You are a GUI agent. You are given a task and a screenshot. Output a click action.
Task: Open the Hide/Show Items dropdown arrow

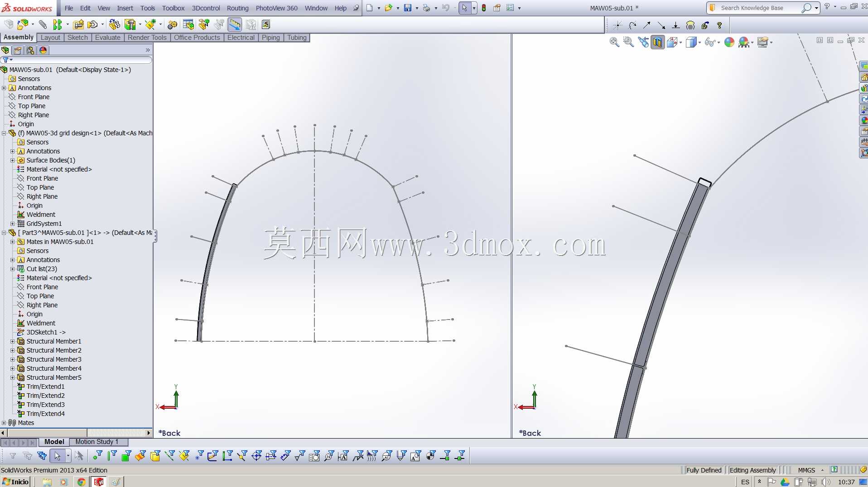click(719, 43)
